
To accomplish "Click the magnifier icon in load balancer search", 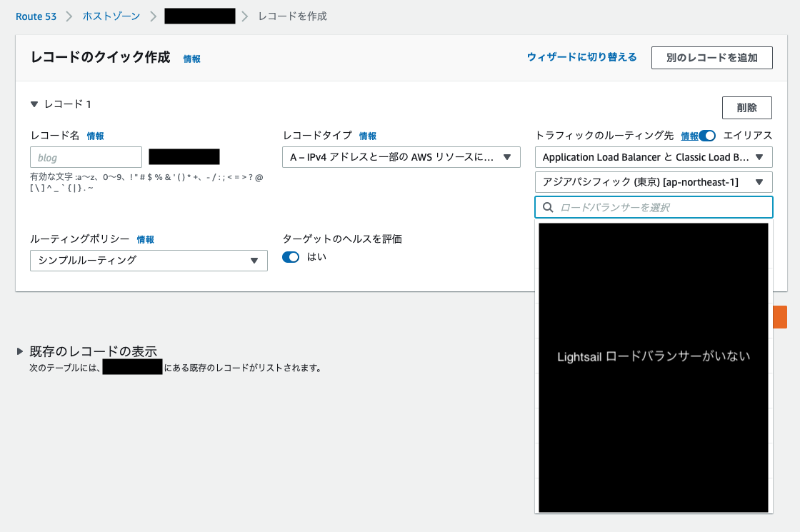I will coord(548,207).
